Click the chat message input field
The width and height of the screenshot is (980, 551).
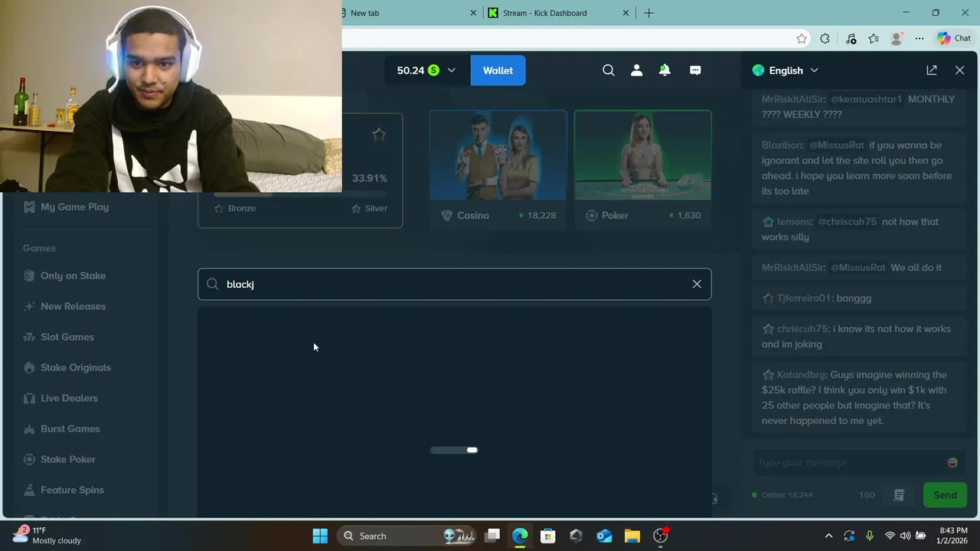[848, 462]
